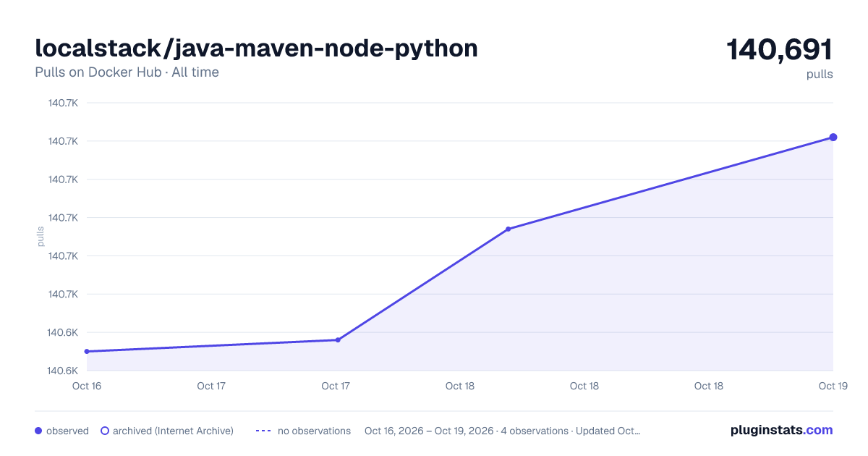Click the date range and observations summary text
The image size is (868, 456).
[x=503, y=431]
